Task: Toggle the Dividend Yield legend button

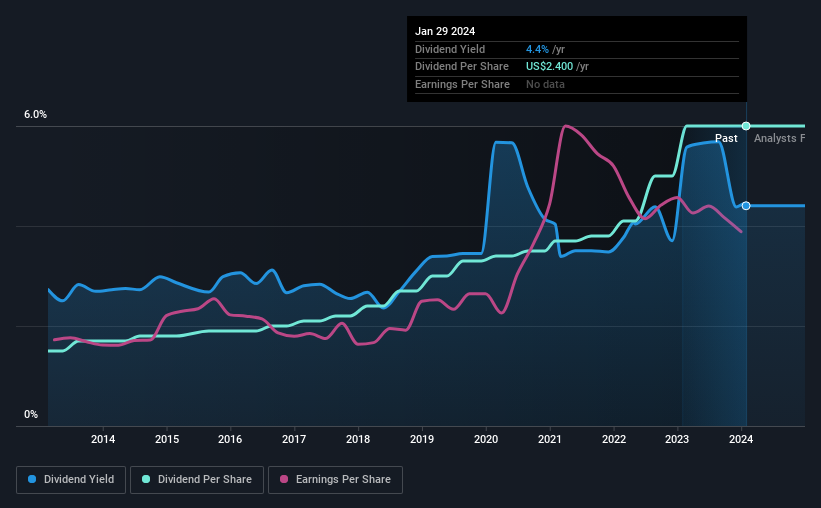Action: [71, 480]
